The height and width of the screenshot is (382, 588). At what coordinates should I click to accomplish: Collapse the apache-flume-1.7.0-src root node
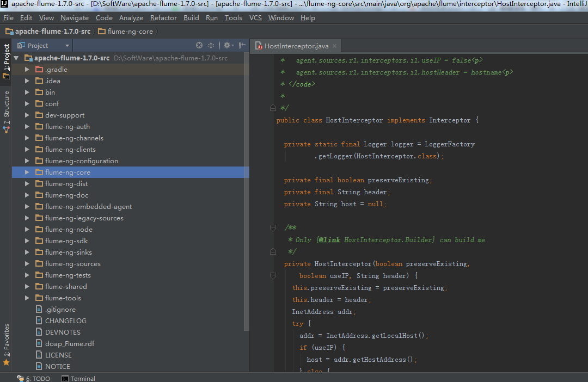(x=16, y=58)
